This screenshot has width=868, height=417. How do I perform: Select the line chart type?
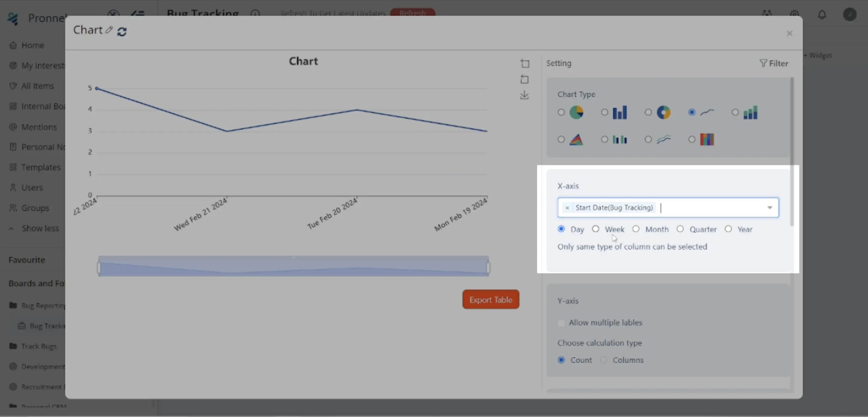(692, 112)
